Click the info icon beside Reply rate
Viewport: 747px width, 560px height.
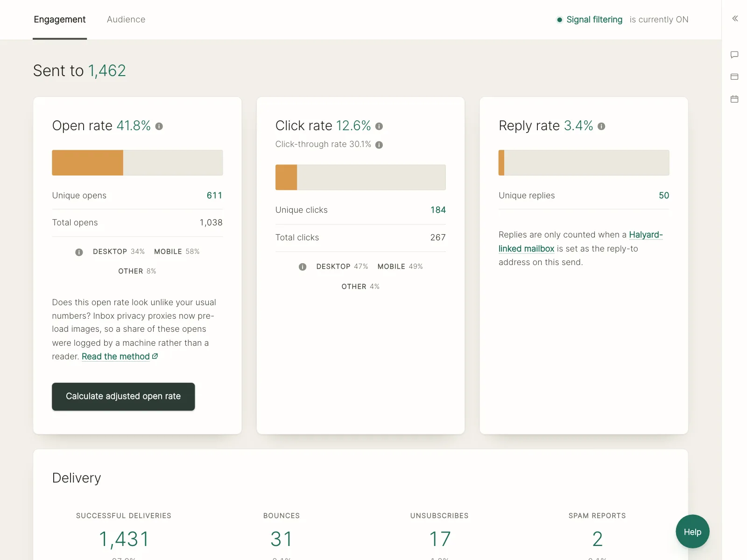tap(601, 126)
